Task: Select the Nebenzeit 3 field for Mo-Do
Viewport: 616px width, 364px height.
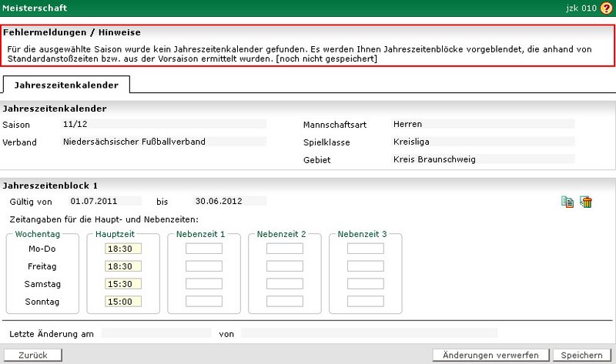Action: click(365, 249)
